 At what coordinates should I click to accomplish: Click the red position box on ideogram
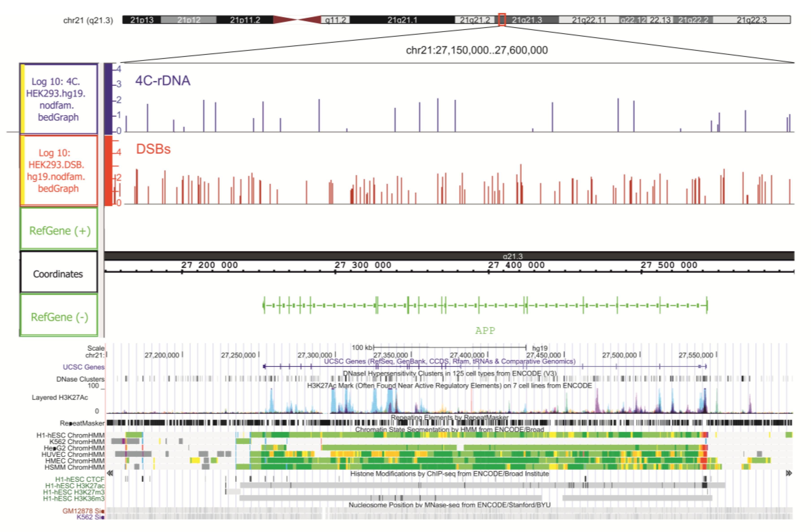click(x=502, y=20)
